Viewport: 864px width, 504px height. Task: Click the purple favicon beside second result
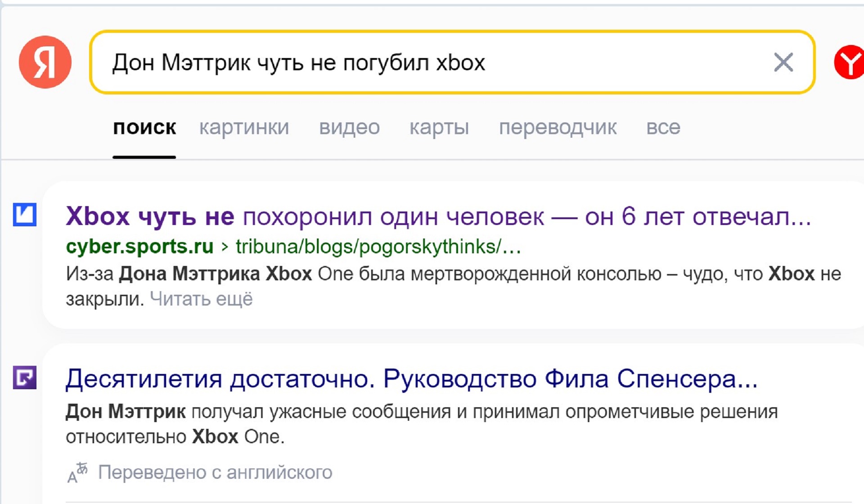click(25, 377)
